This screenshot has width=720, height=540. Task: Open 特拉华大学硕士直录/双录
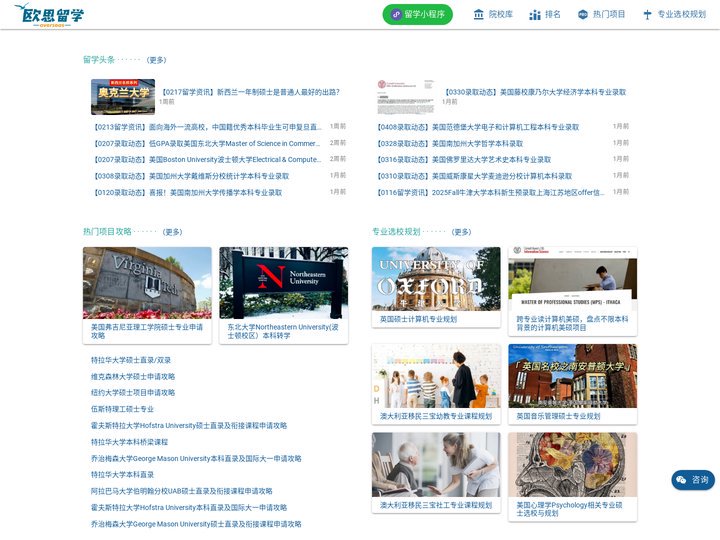(x=131, y=360)
